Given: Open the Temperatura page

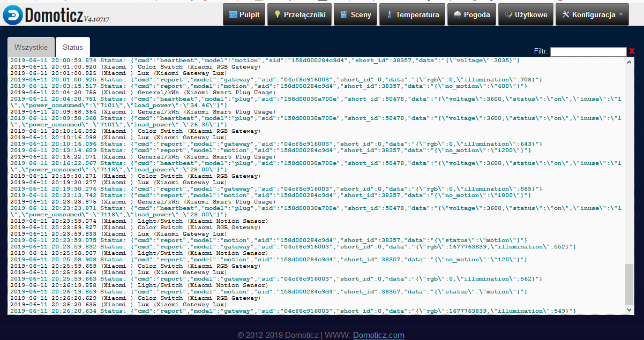Looking at the screenshot, I should [413, 14].
